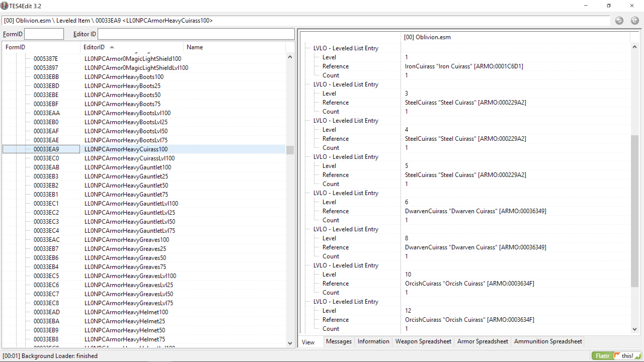Open the Armor Spreadsheet tab
644x362 pixels.
coord(482,341)
